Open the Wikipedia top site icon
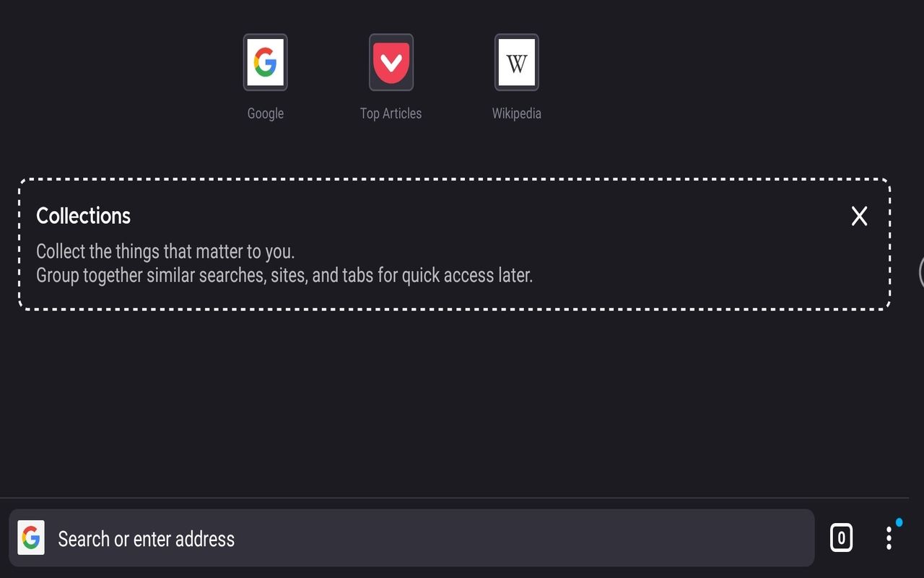This screenshot has height=578, width=924. coord(516,62)
